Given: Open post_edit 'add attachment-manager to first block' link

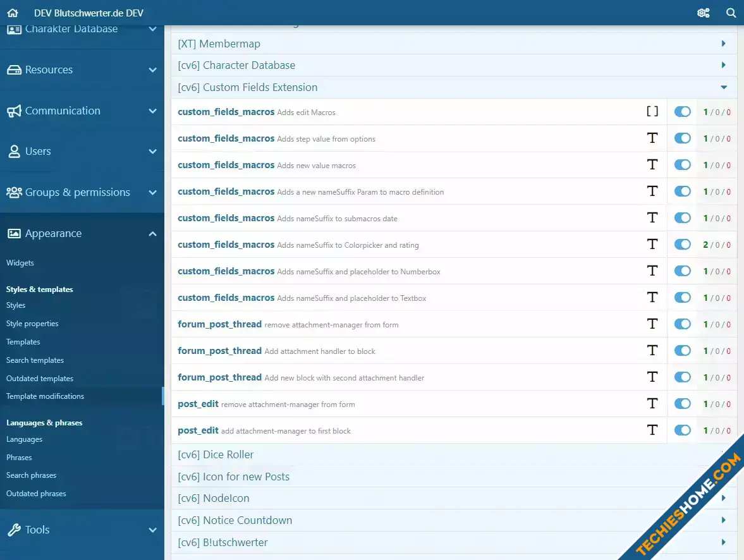Looking at the screenshot, I should coord(198,430).
